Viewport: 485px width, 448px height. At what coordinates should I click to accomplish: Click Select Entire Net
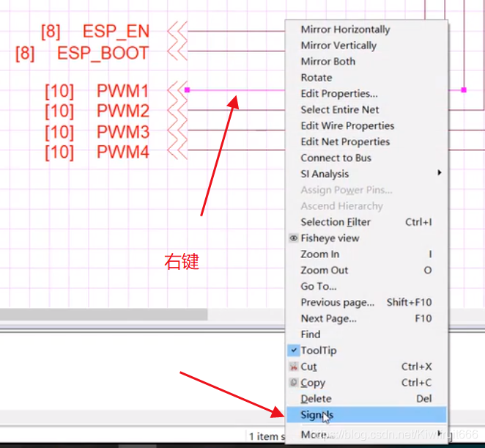click(x=339, y=110)
